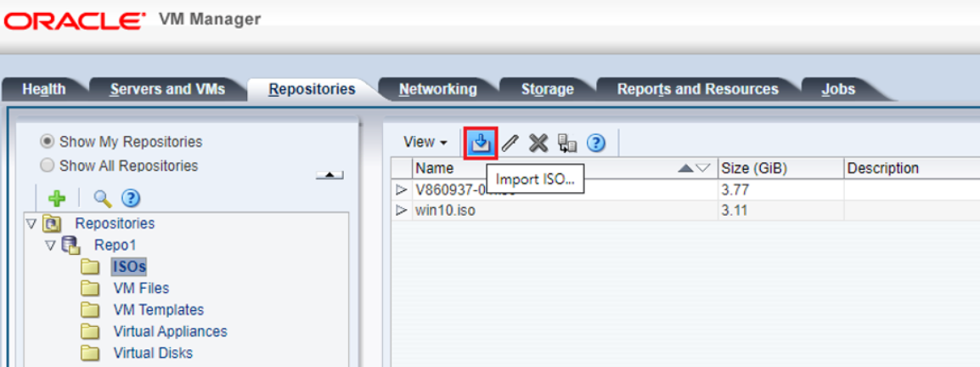Click the Repositories root folder icon

pyautogui.click(x=54, y=223)
